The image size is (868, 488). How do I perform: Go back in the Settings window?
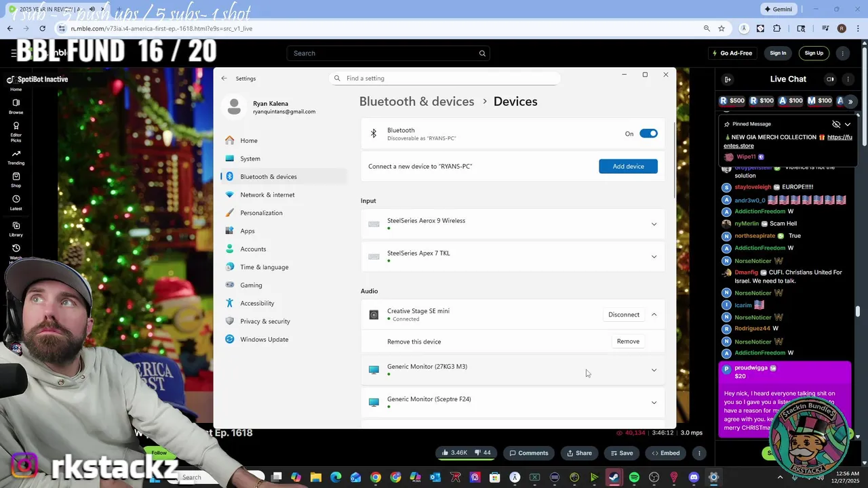pyautogui.click(x=224, y=78)
